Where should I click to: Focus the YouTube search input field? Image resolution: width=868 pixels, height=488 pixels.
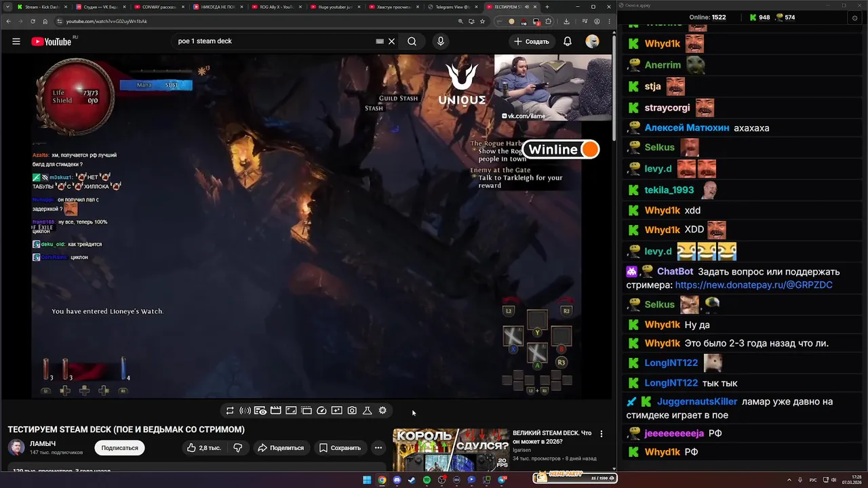coord(275,41)
